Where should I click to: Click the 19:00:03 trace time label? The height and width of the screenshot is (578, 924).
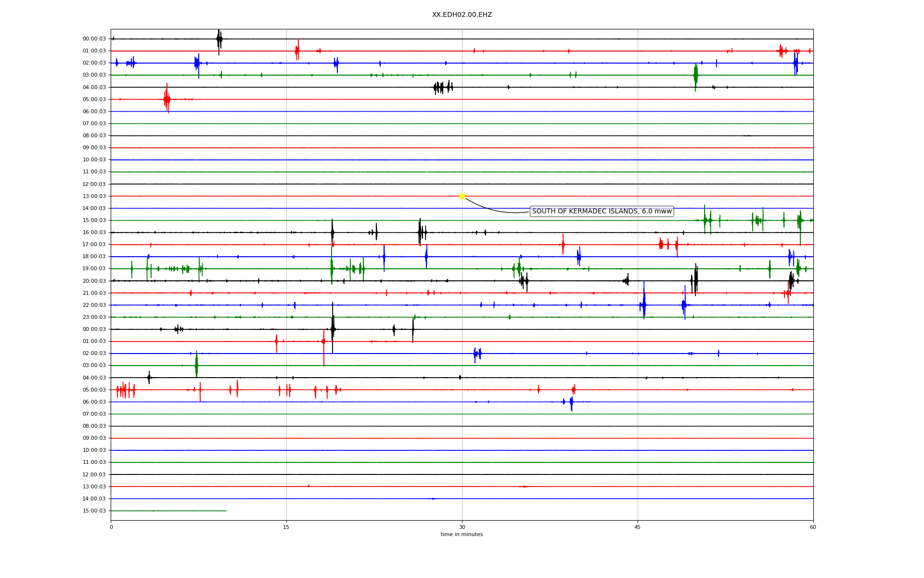tap(94, 269)
